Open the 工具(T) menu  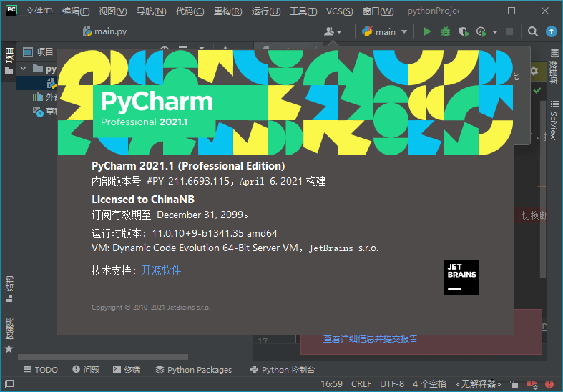[x=303, y=11]
